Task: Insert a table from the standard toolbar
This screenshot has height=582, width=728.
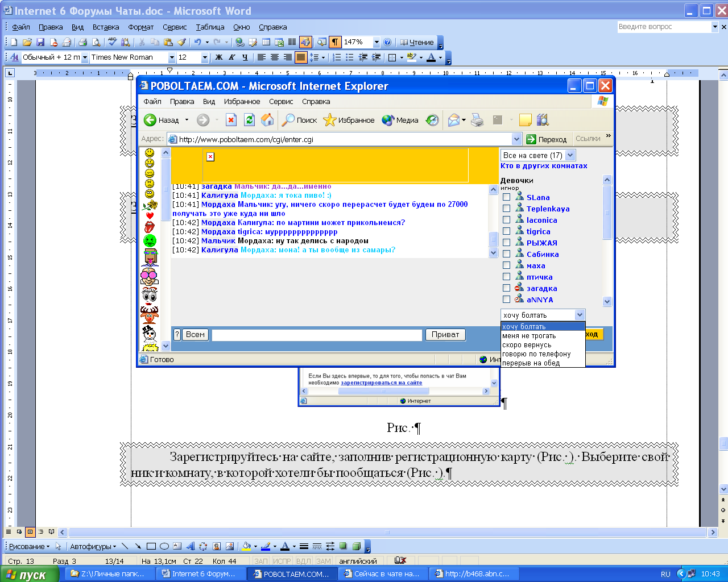Action: 266,42
